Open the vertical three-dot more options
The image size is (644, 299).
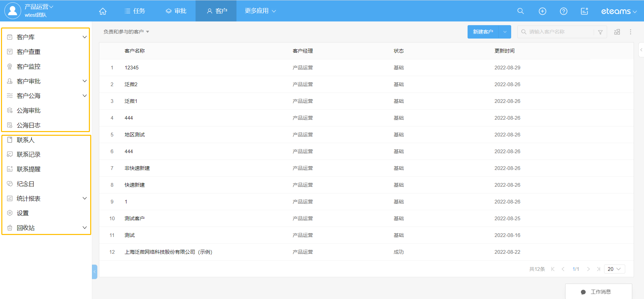click(630, 32)
